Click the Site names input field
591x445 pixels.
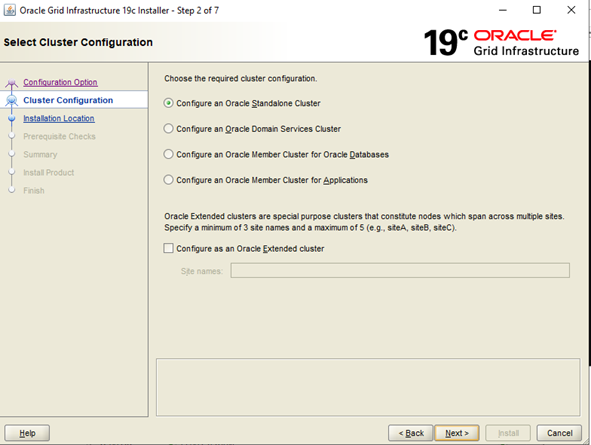click(400, 271)
